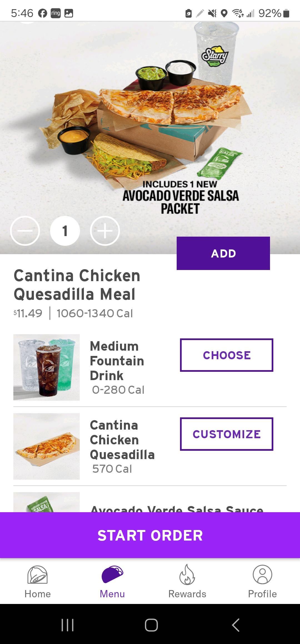Viewport: 300px width, 644px height.
Task: Customize the Cantina Chicken Quesadilla
Action: click(x=226, y=434)
